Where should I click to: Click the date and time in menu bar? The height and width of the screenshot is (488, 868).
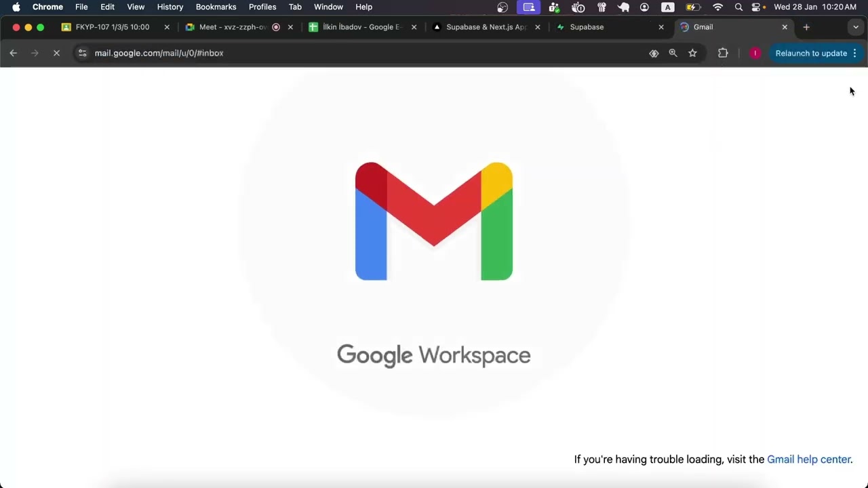coord(815,7)
